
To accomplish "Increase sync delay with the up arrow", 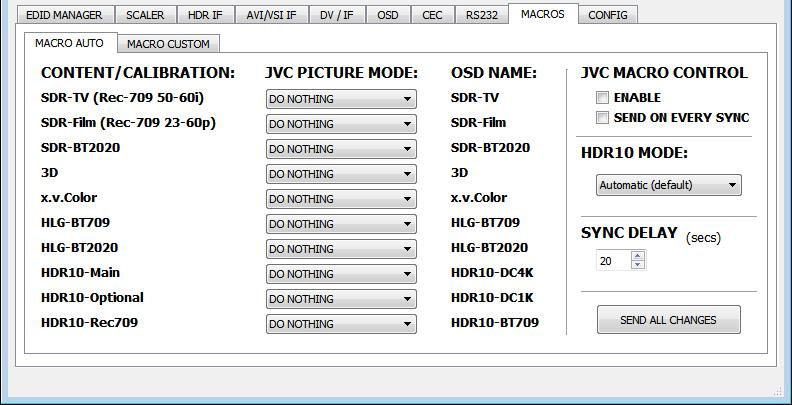I will (x=637, y=256).
